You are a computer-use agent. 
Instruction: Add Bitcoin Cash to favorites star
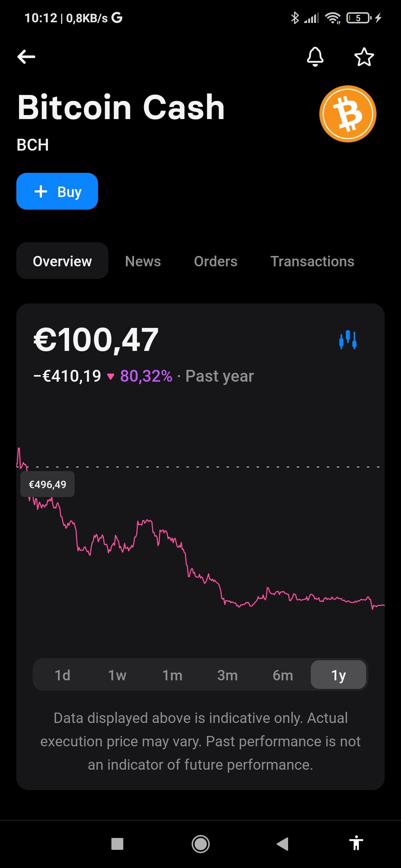[x=364, y=57]
